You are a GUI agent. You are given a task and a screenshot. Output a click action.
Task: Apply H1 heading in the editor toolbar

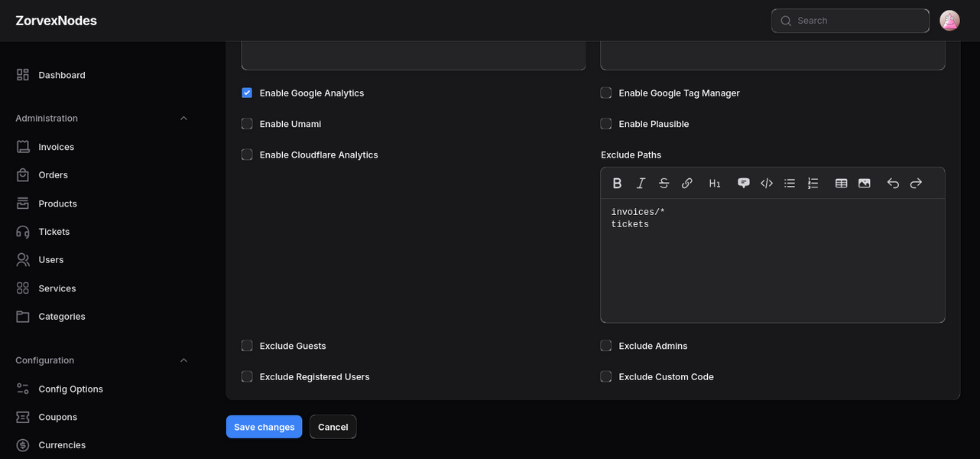click(x=715, y=183)
